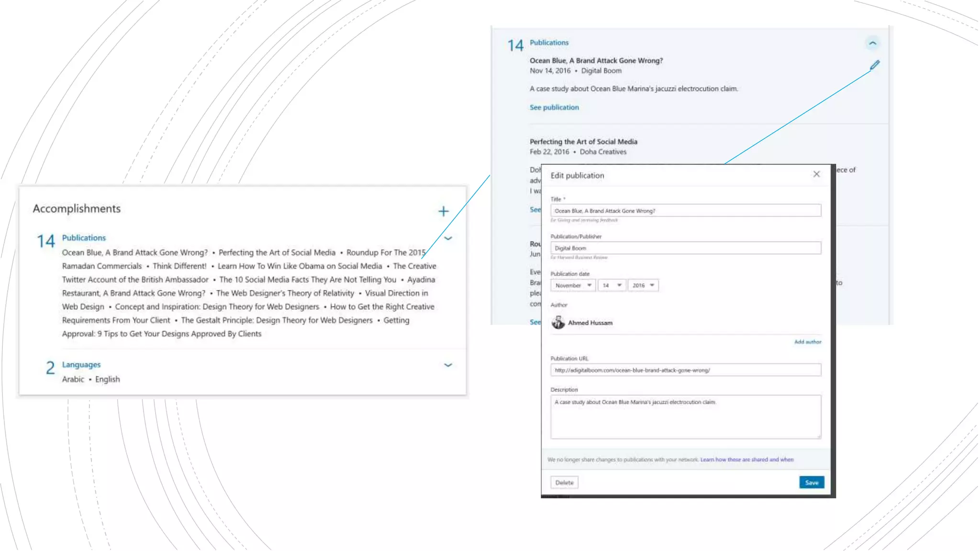Click the pencil edit publication icon
Screen dimensions: 980x551
point(874,65)
